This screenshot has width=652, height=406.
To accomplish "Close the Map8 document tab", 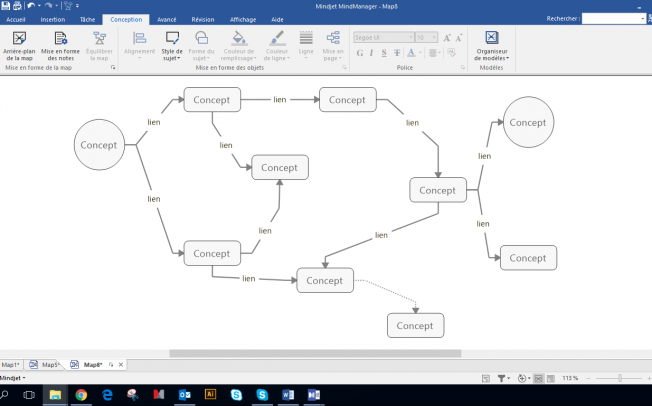I will 122,365.
